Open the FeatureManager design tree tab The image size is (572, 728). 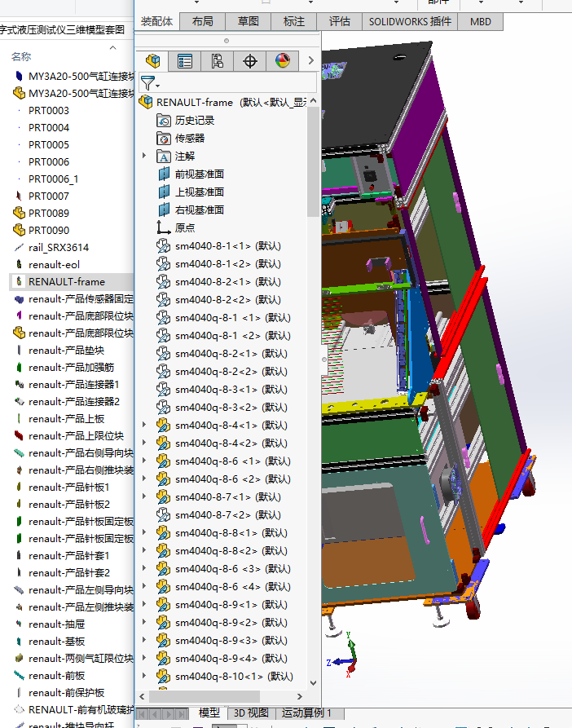(x=152, y=61)
